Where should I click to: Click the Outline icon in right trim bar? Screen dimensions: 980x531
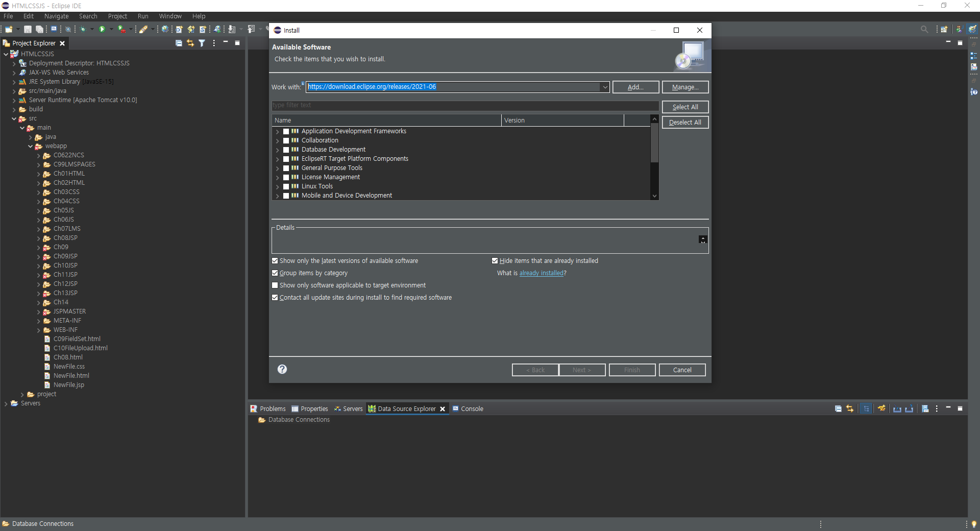[974, 56]
